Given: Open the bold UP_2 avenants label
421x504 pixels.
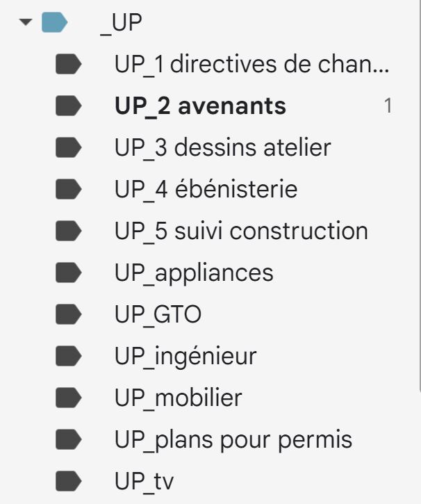Looking at the screenshot, I should tap(200, 106).
